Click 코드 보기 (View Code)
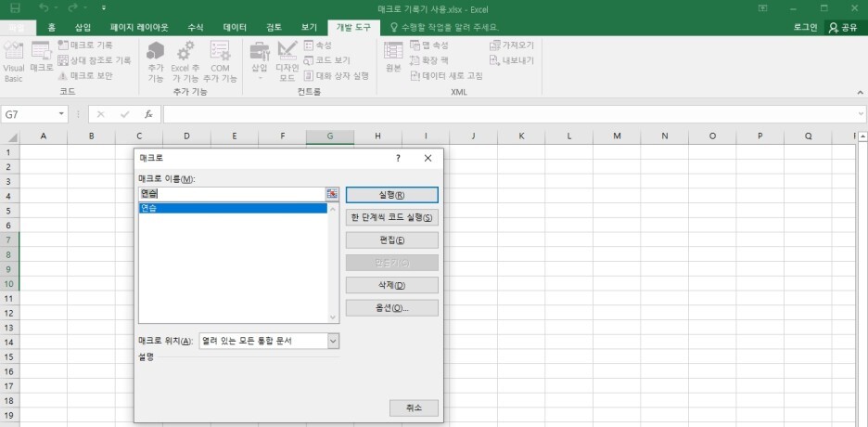The width and height of the screenshot is (868, 427). point(326,60)
